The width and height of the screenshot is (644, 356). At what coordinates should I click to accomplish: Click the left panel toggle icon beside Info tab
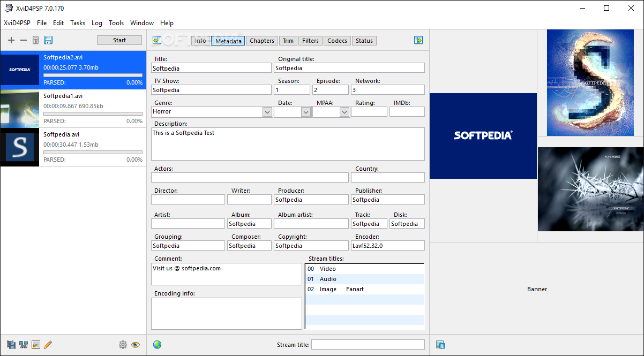(157, 40)
